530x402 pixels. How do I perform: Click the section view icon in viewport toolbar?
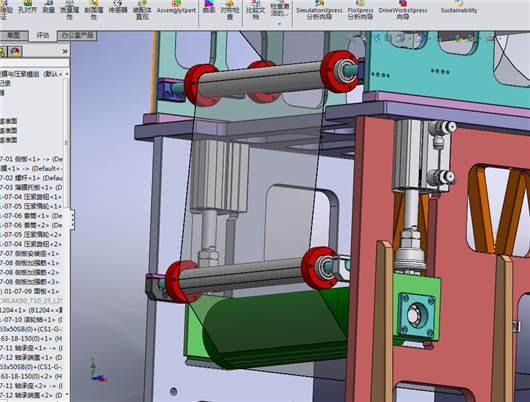(388, 38)
